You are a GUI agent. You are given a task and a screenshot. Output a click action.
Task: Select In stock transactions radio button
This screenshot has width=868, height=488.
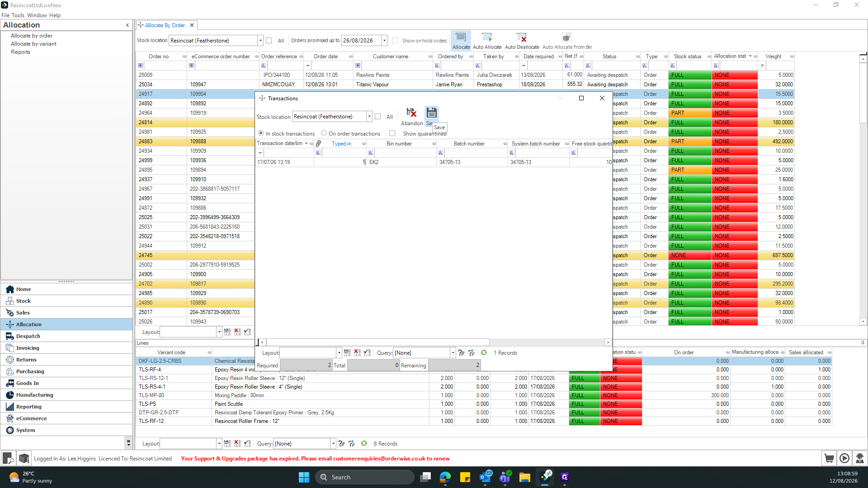tap(261, 133)
